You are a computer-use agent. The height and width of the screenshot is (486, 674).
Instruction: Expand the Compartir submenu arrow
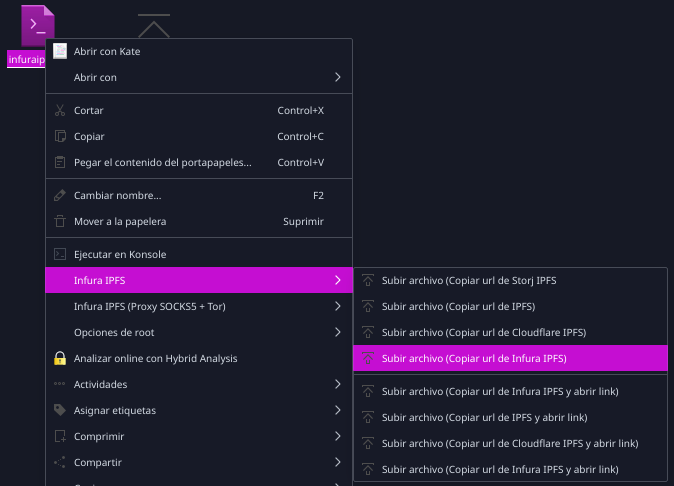tap(338, 462)
